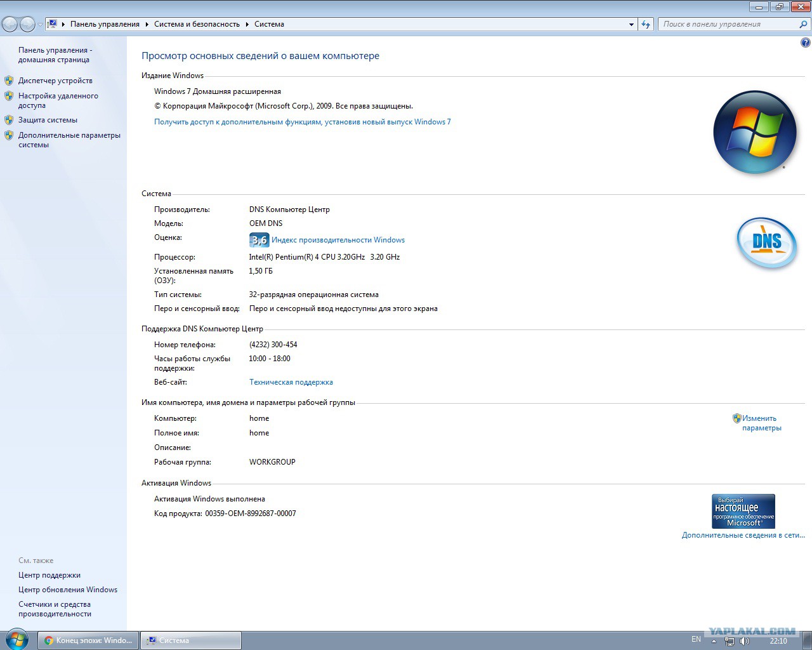Click the Windows Start orb
This screenshot has height=650, width=812.
tap(16, 640)
